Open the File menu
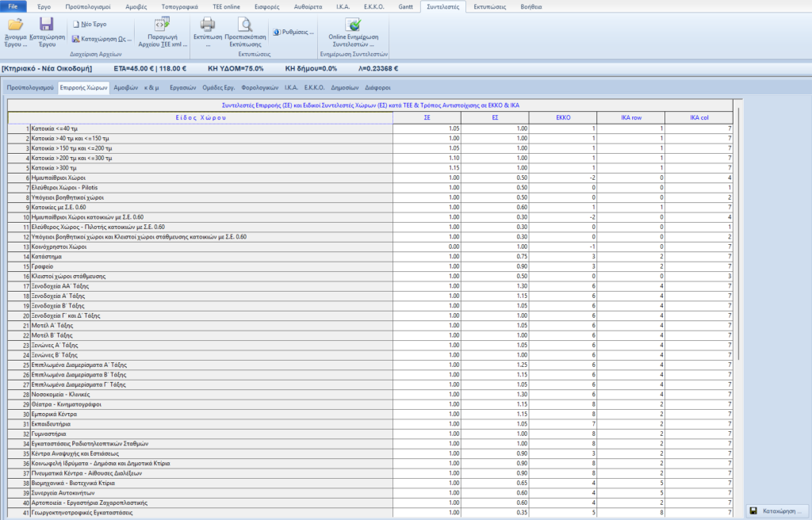This screenshot has height=520, width=812. tap(13, 6)
